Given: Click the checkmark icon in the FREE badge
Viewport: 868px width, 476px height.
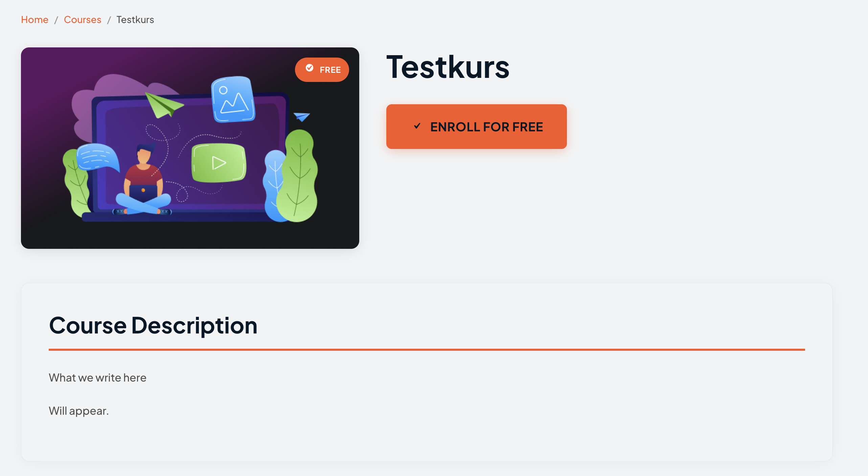Looking at the screenshot, I should click(310, 68).
